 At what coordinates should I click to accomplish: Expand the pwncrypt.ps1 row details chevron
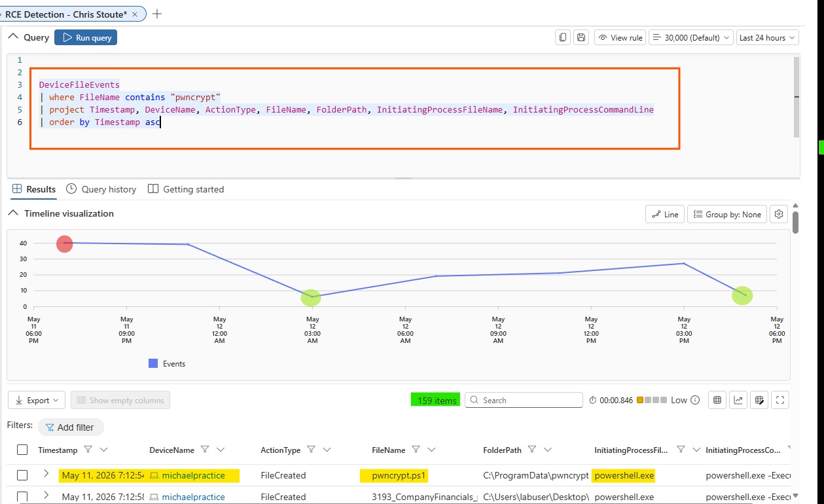point(46,473)
